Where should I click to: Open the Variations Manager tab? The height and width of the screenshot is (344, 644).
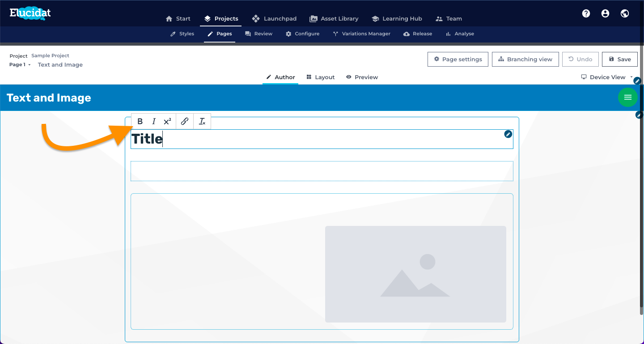click(361, 34)
